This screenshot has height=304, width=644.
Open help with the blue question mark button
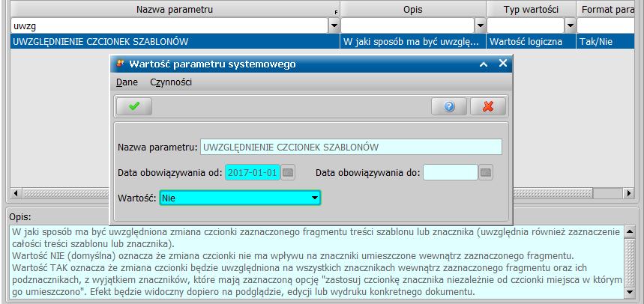[x=449, y=106]
